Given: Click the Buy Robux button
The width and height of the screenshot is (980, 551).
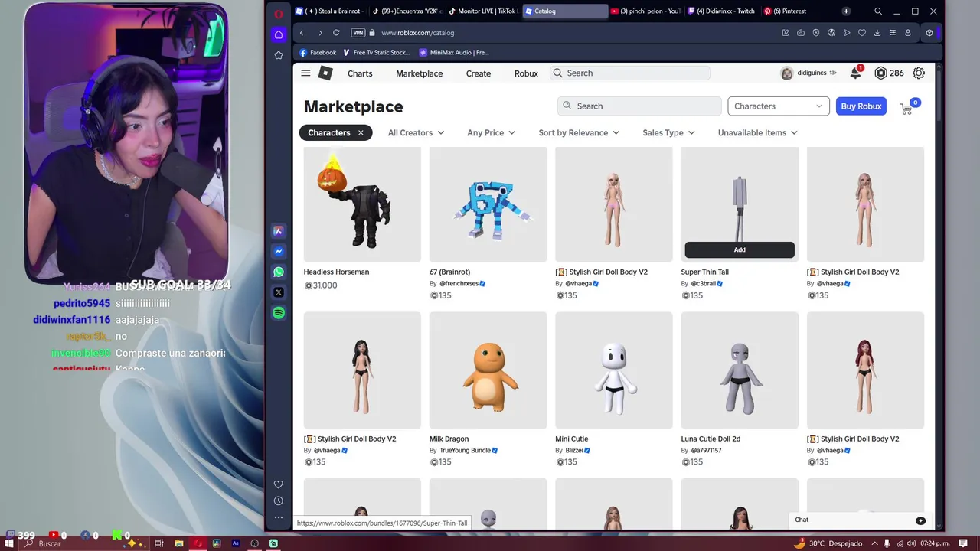Looking at the screenshot, I should coord(861,106).
